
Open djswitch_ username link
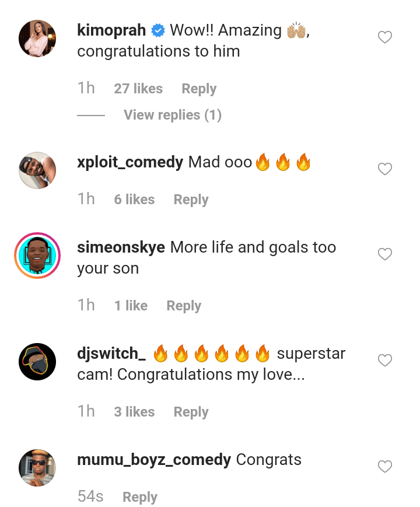(x=111, y=354)
